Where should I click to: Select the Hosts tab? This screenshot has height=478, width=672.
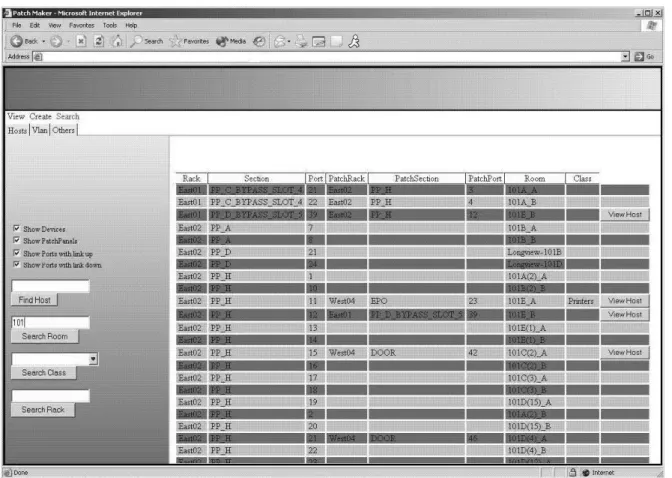18,130
